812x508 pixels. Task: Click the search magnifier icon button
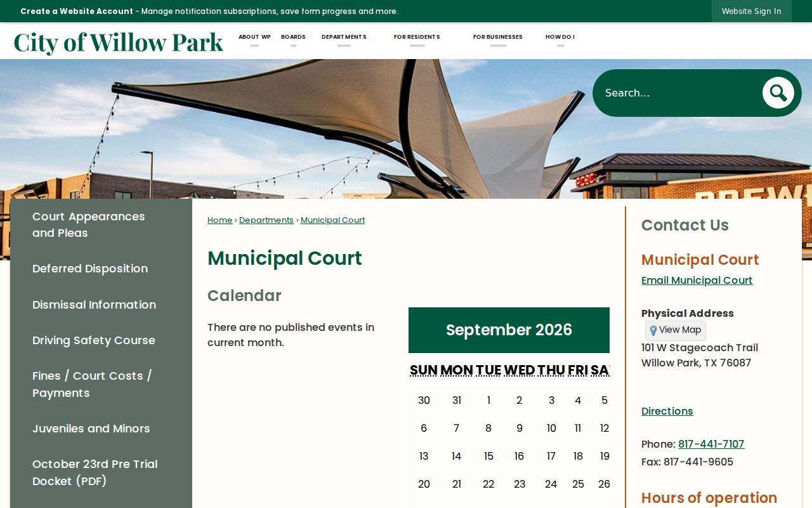point(778,93)
